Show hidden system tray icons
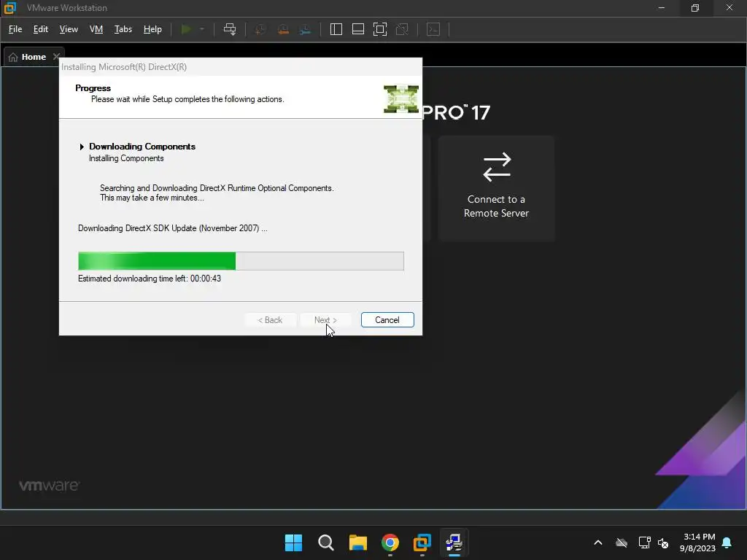This screenshot has height=560, width=747. (598, 542)
